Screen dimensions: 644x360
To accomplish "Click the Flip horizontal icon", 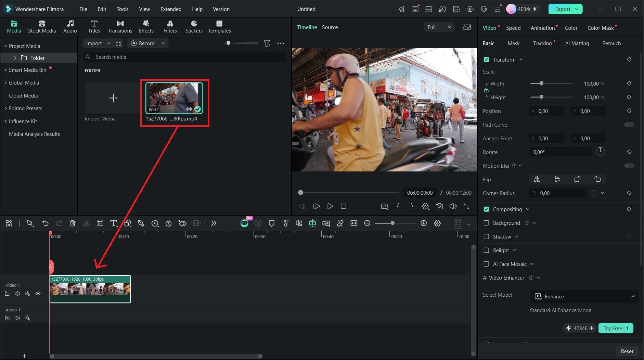I will pyautogui.click(x=537, y=179).
